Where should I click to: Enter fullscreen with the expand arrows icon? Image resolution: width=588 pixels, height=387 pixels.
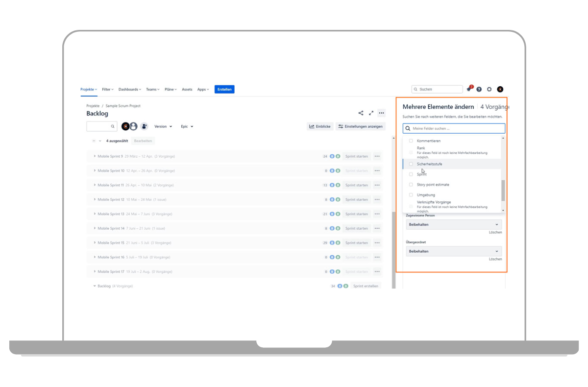coord(371,113)
